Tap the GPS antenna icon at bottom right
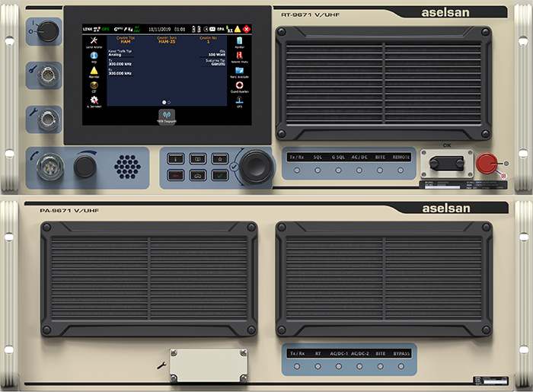This screenshot has width=533, height=392. coord(239,100)
